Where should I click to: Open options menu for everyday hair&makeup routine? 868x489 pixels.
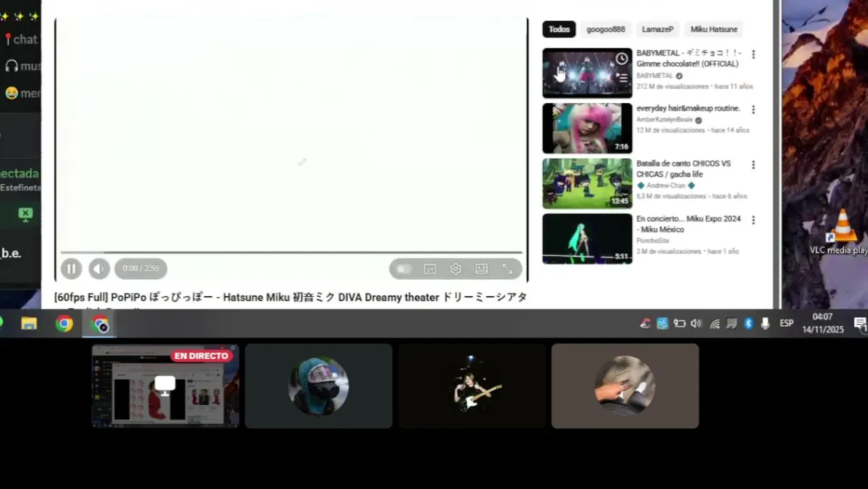(753, 109)
